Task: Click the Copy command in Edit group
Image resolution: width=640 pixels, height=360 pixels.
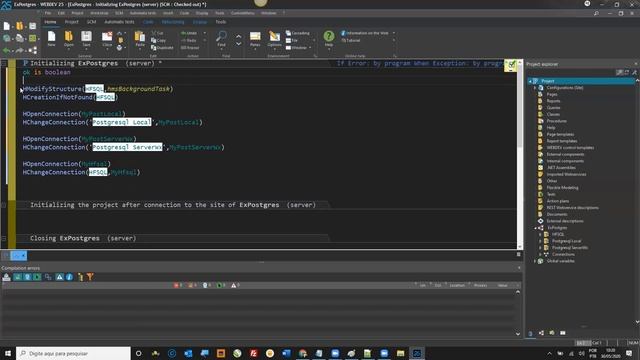Action: 158,40
